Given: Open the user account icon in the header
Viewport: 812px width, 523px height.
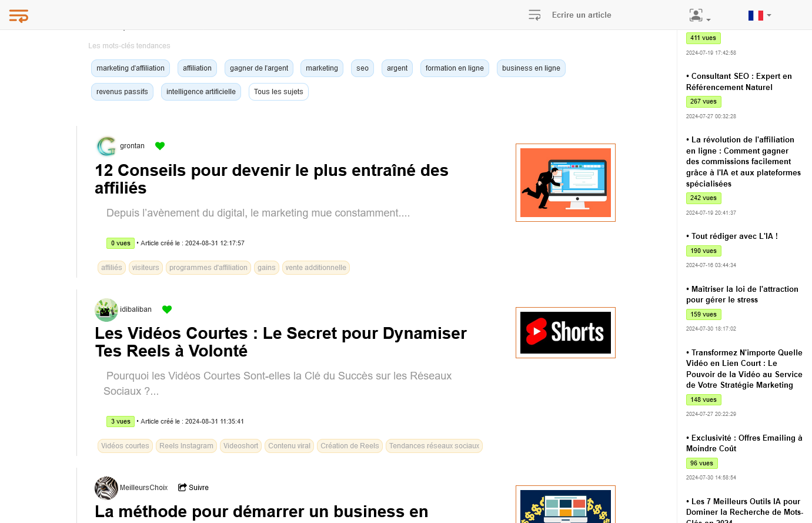Looking at the screenshot, I should pos(696,15).
